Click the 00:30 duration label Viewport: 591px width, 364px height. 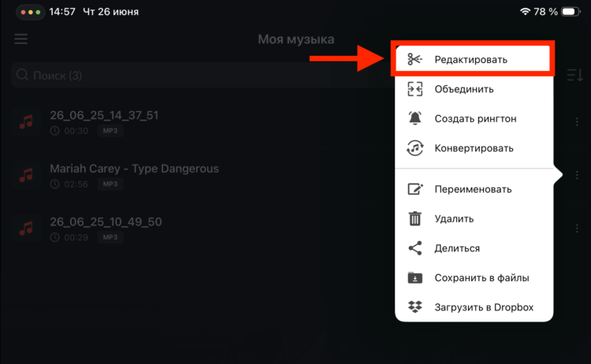click(x=76, y=131)
